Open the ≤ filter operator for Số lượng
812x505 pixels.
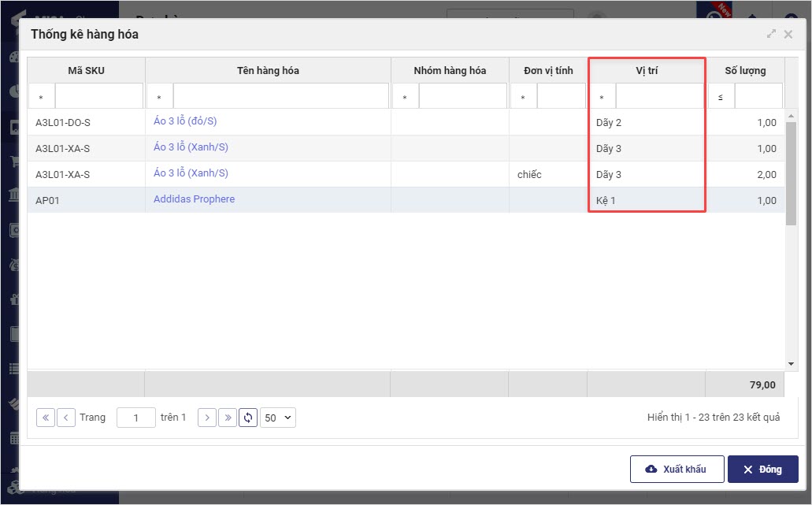pos(721,96)
